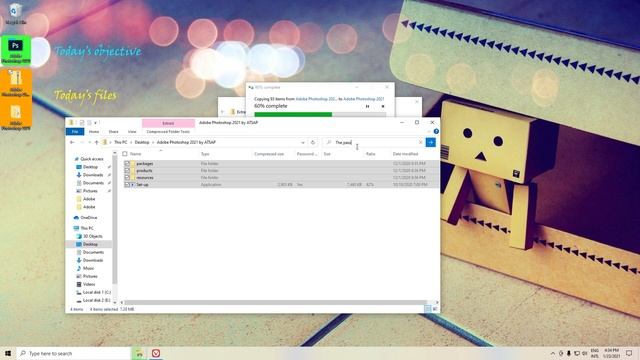The width and height of the screenshot is (640, 360).
Task: Open Music folder under This PC
Action: tap(88, 268)
